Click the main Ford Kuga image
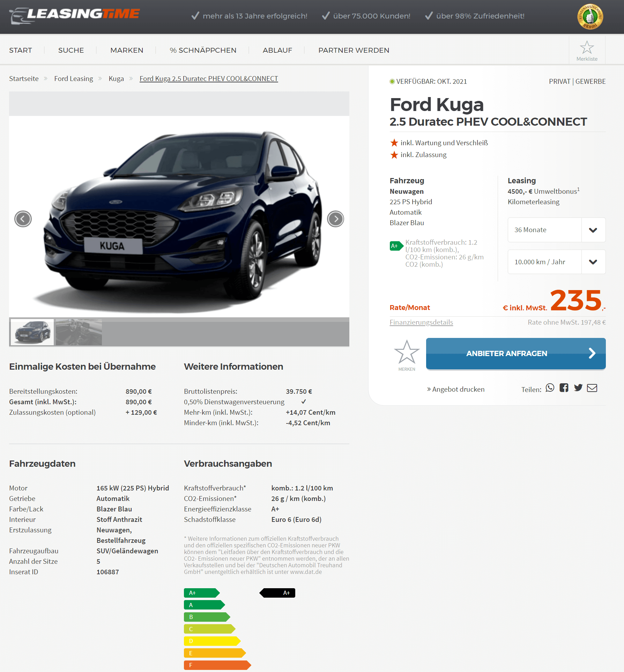The width and height of the screenshot is (624, 672). tap(179, 216)
